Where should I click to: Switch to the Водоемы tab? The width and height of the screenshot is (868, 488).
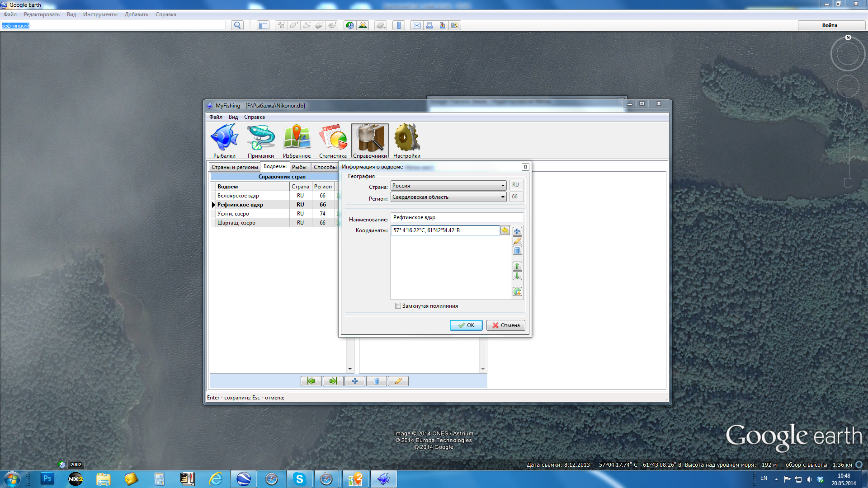pos(275,167)
